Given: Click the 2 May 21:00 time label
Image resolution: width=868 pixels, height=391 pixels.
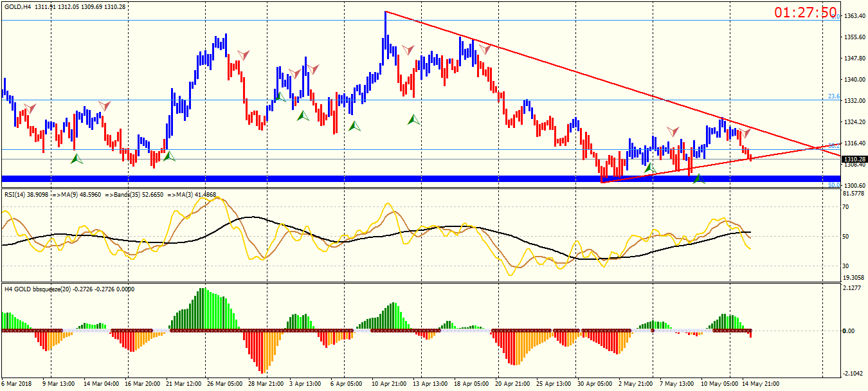Looking at the screenshot, I should coord(637,384).
